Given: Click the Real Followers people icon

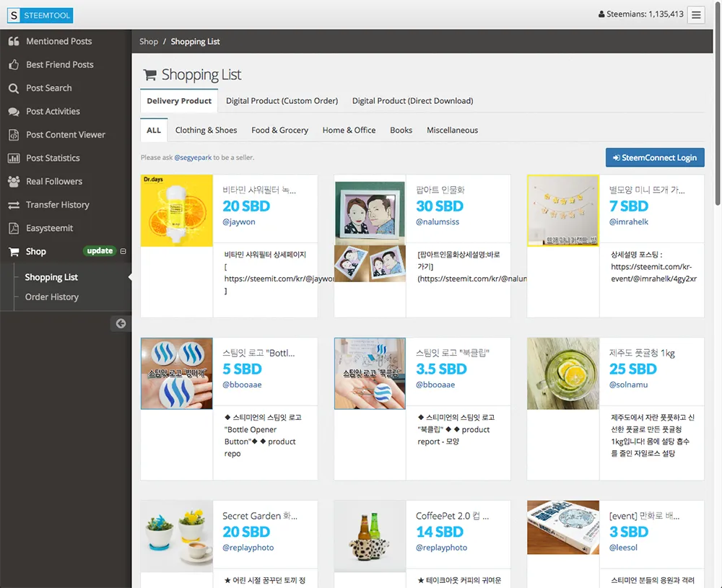Looking at the screenshot, I should click(14, 181).
